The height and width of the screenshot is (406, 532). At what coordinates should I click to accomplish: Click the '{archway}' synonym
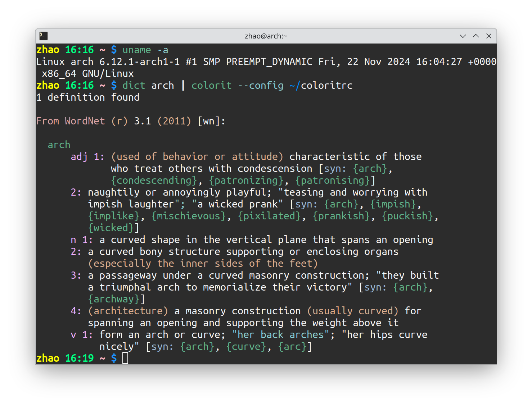click(114, 299)
